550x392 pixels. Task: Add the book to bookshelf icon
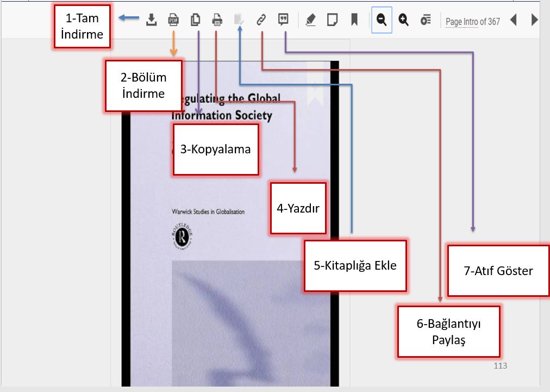pyautogui.click(x=239, y=20)
